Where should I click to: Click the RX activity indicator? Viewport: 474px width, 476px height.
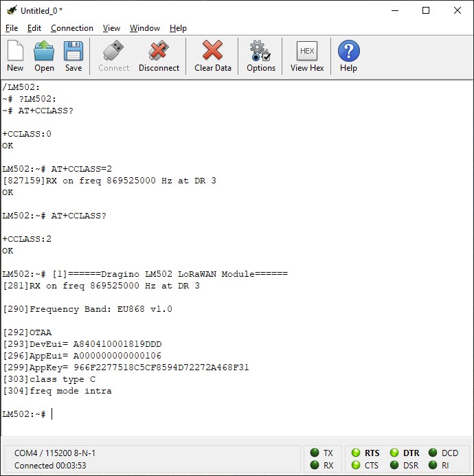point(315,465)
